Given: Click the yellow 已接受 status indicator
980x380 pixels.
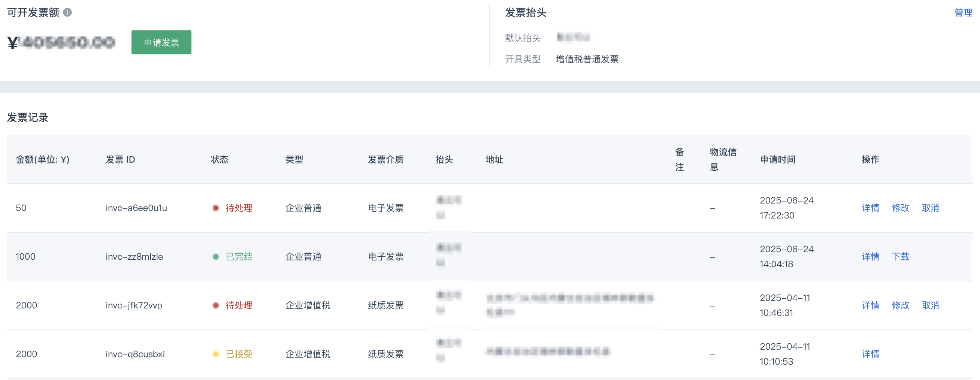Looking at the screenshot, I should coord(239,354).
